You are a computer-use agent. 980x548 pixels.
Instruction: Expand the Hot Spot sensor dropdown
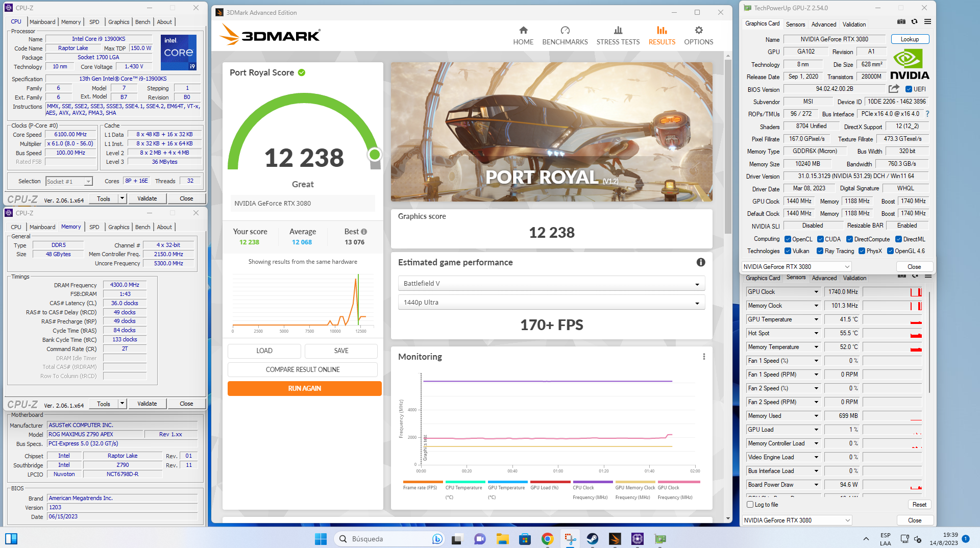point(816,333)
